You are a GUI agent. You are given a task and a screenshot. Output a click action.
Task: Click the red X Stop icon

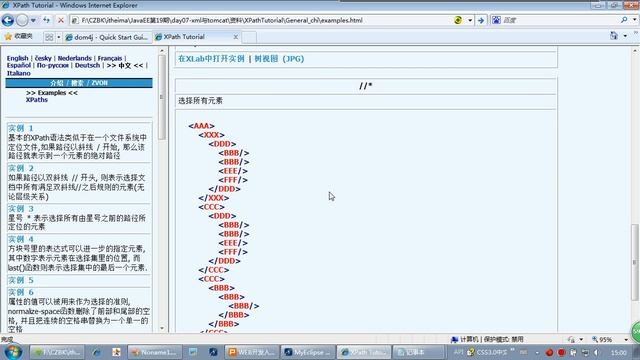[x=61, y=20]
